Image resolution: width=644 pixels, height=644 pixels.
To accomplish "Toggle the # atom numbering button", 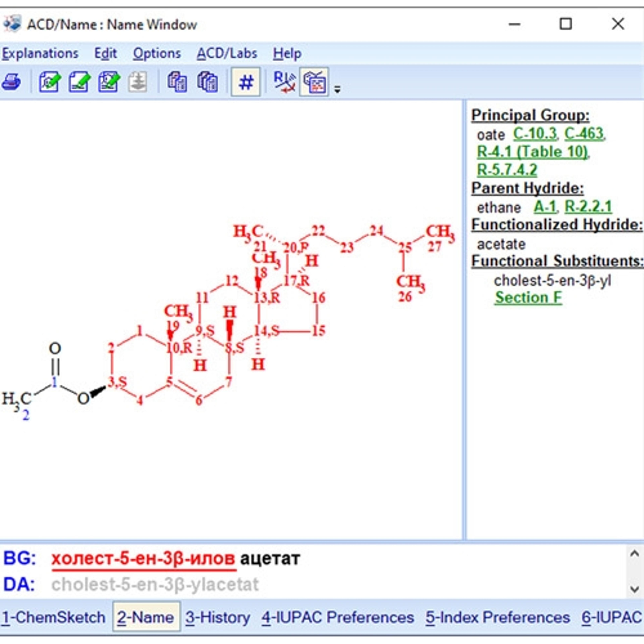I will [x=246, y=82].
